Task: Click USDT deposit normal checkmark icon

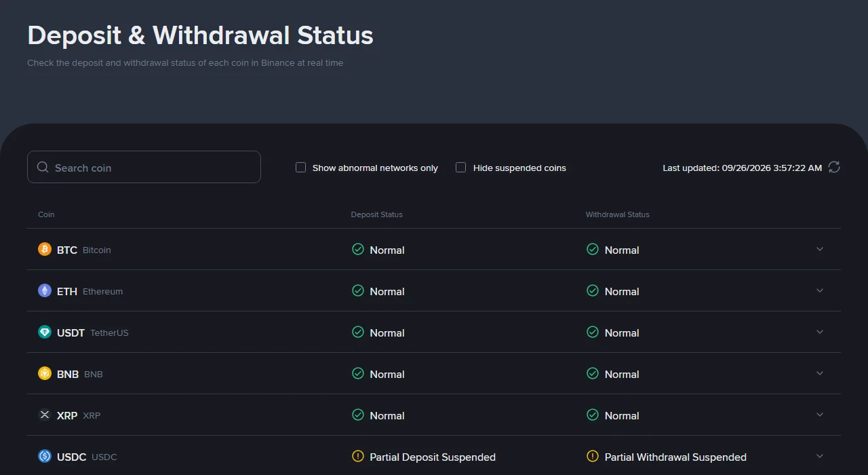Action: click(x=358, y=332)
